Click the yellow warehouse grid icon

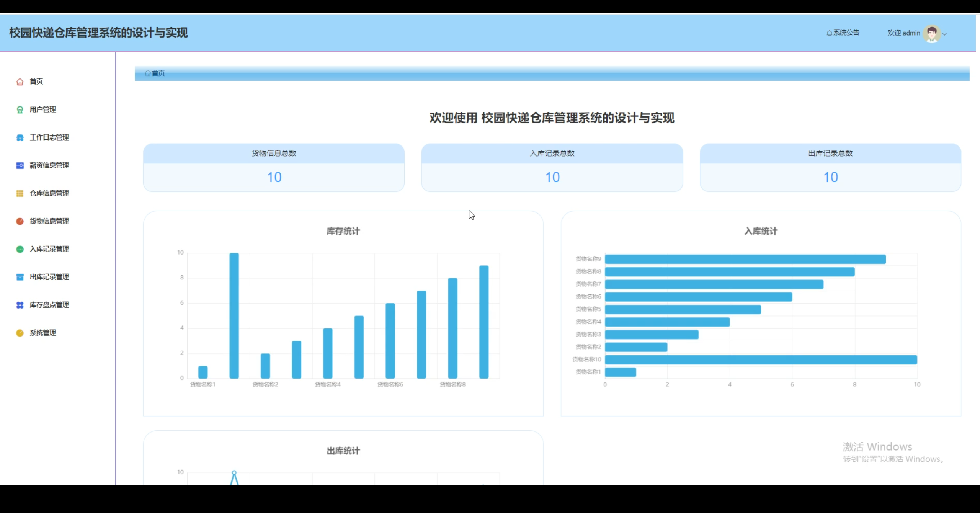(20, 193)
